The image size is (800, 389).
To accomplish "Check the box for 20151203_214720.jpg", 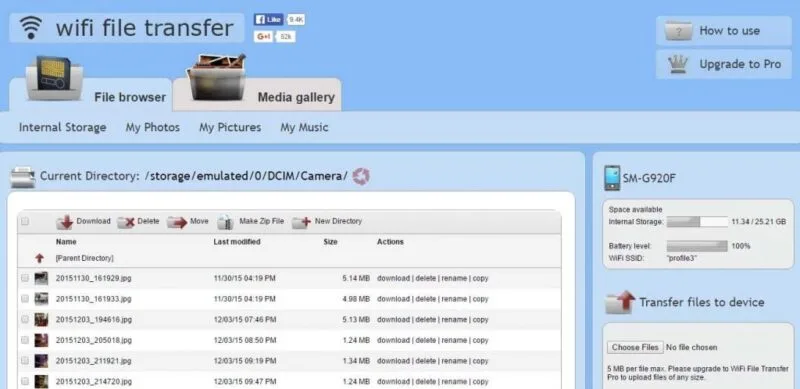I will pyautogui.click(x=24, y=381).
